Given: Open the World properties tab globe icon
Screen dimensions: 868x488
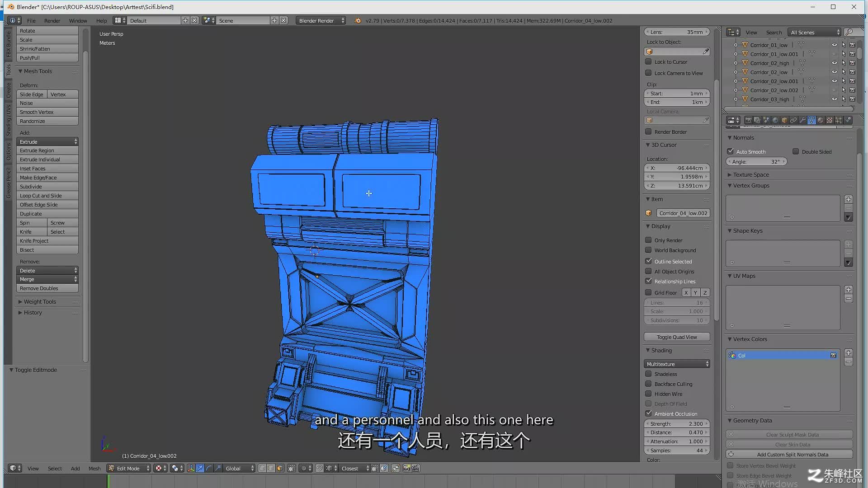Looking at the screenshot, I should tap(775, 120).
